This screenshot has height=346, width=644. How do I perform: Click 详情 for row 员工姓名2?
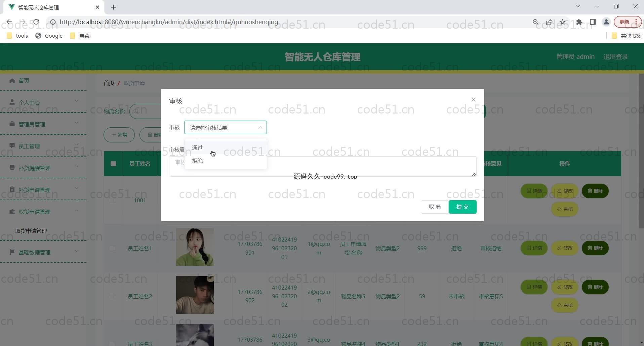coord(534,287)
